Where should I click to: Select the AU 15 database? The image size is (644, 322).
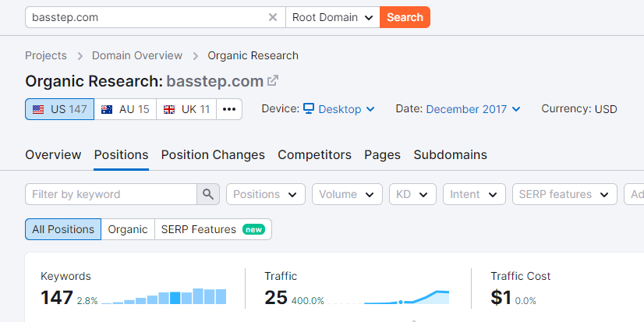126,109
